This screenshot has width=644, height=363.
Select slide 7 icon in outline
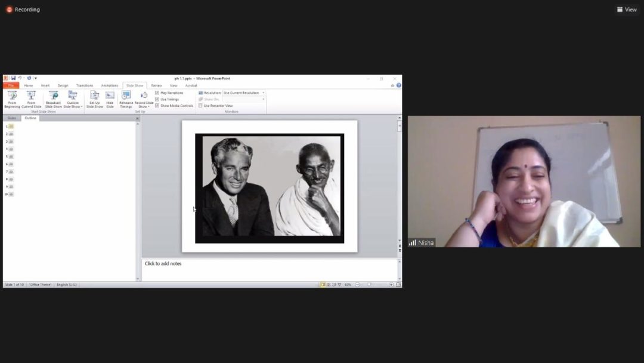click(11, 171)
